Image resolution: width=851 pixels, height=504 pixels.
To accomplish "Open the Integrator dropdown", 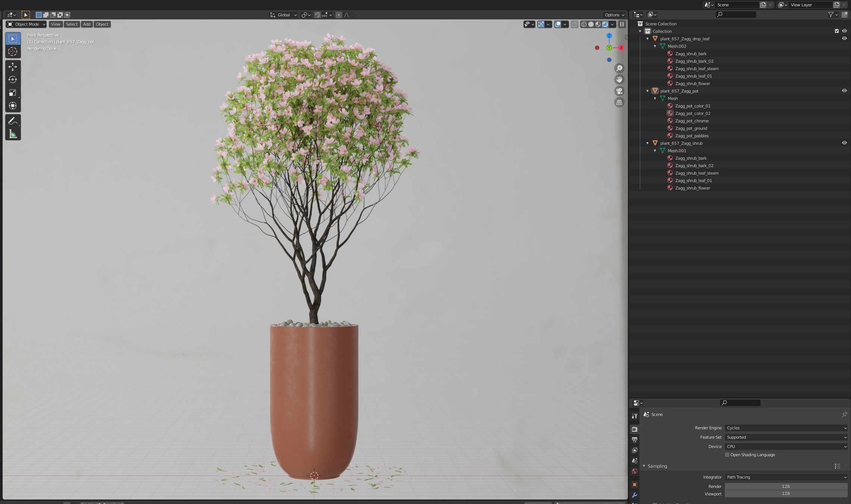I will click(786, 478).
